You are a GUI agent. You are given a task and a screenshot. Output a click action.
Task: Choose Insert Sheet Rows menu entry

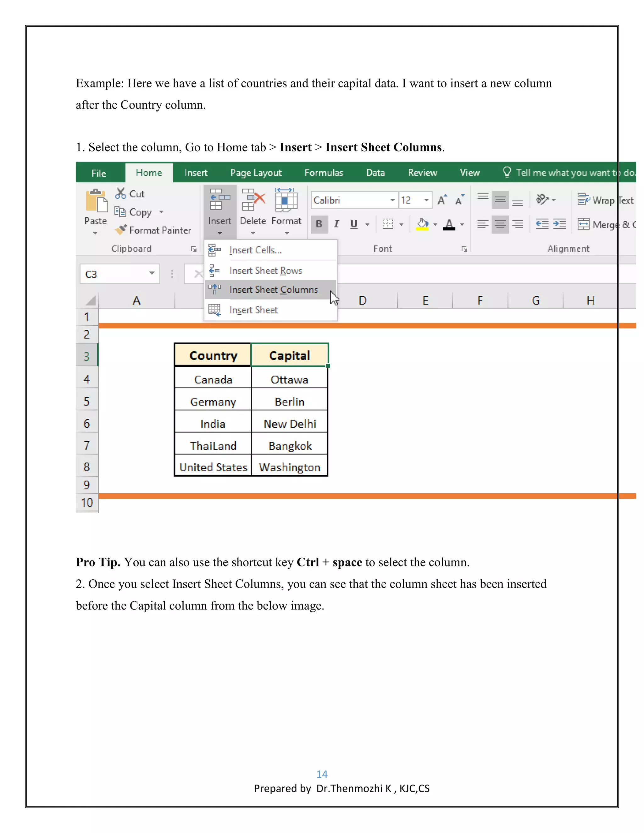pyautogui.click(x=271, y=270)
